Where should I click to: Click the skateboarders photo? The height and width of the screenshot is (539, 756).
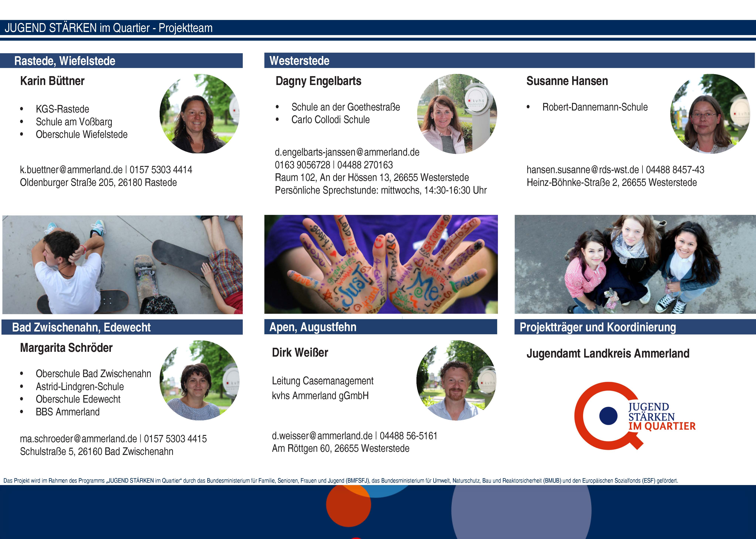pos(122,265)
